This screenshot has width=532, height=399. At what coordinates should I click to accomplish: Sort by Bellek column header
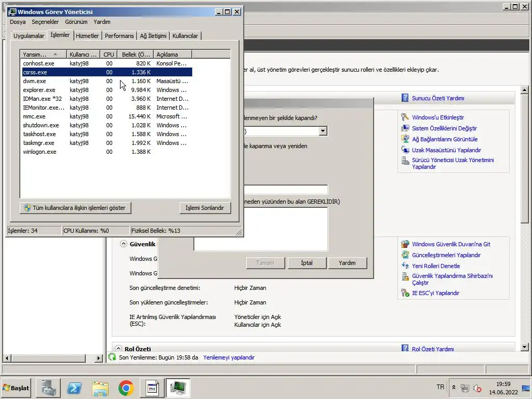tap(136, 54)
